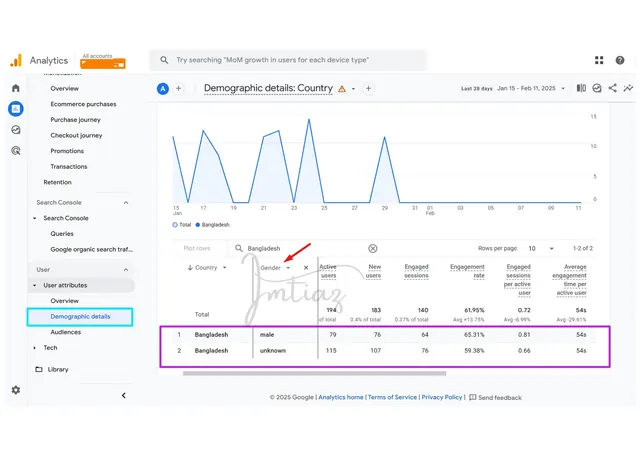The height and width of the screenshot is (452, 640).
Task: Share this report icon
Action: (x=613, y=88)
